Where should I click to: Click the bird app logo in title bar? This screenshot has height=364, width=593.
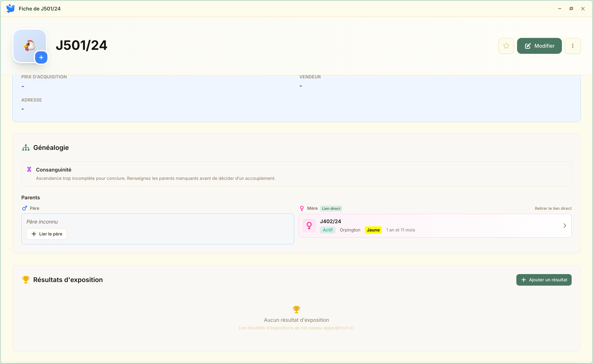point(11,8)
